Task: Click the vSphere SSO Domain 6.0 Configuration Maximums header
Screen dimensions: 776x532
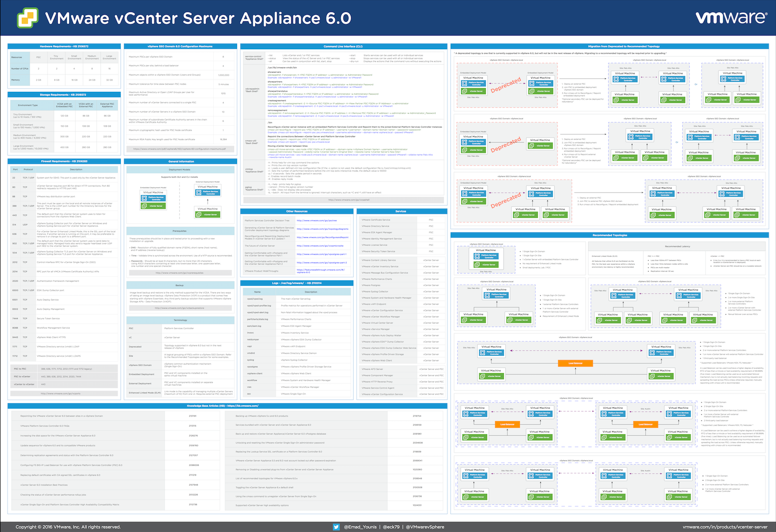Action: click(180, 46)
